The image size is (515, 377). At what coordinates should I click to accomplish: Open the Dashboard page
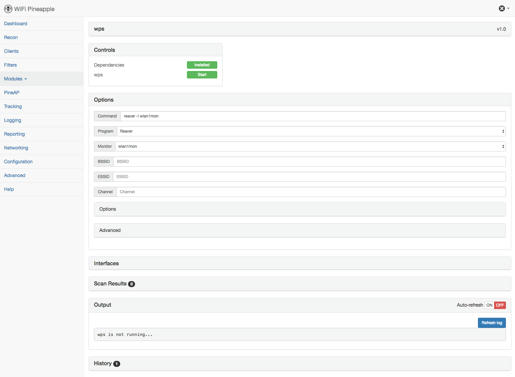(16, 23)
